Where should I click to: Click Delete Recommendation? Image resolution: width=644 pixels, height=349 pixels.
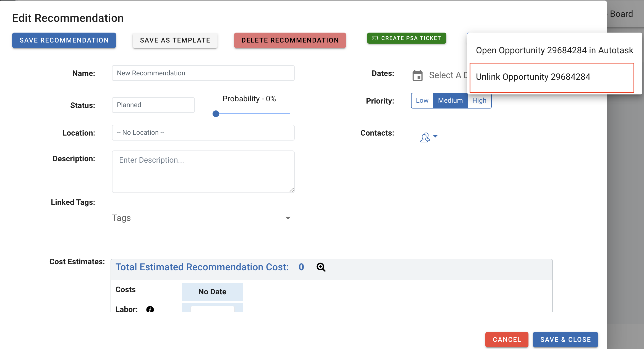pos(290,40)
